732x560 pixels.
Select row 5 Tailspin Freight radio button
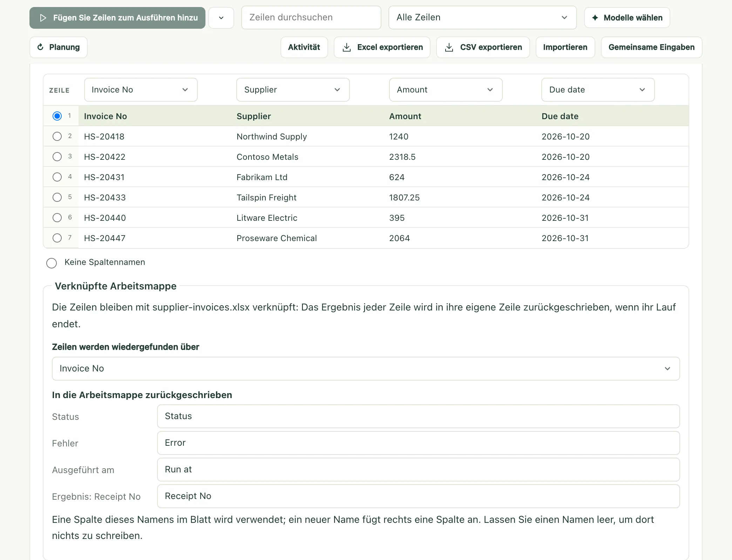pos(57,197)
